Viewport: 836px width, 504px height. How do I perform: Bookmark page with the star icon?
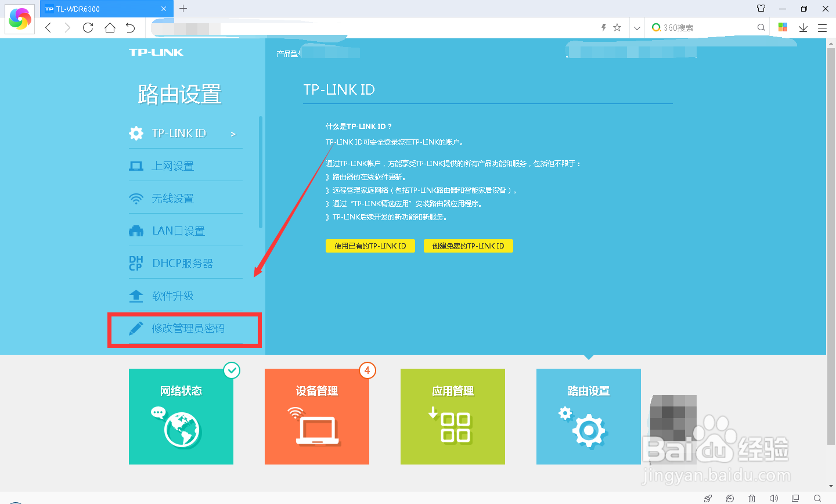coord(617,27)
